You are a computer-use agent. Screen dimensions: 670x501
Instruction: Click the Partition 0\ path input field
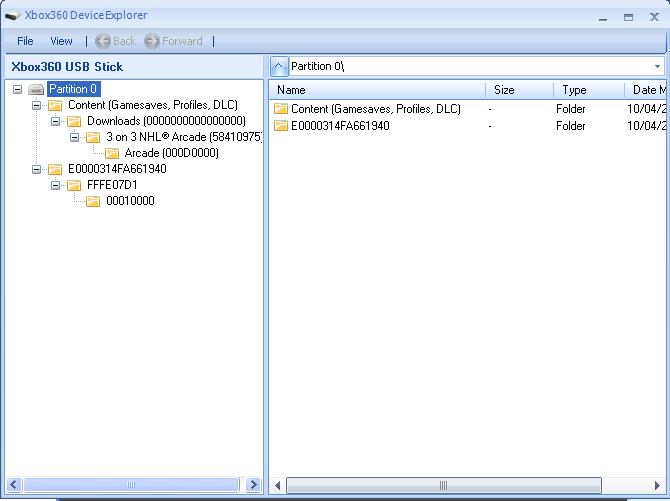coord(470,66)
